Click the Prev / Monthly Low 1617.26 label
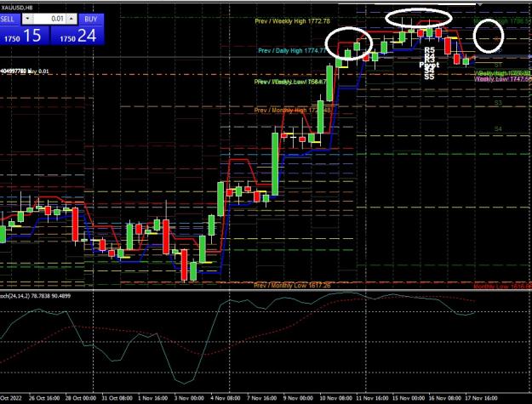 (292, 286)
